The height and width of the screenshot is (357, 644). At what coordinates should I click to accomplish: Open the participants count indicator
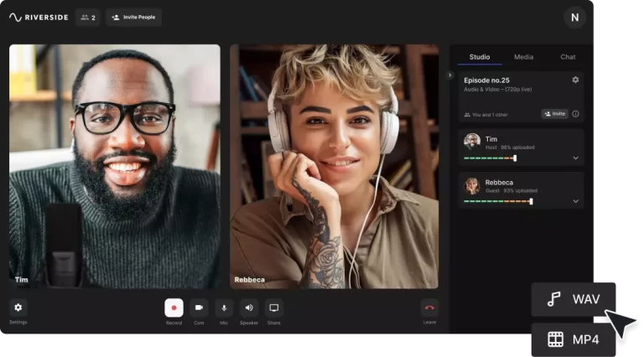click(x=87, y=17)
